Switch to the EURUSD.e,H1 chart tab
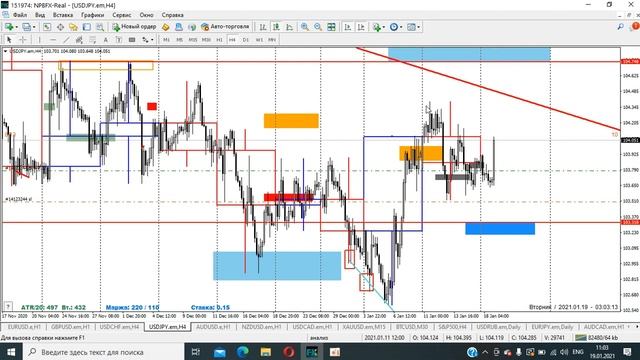This screenshot has height=360, width=640. tap(24, 327)
